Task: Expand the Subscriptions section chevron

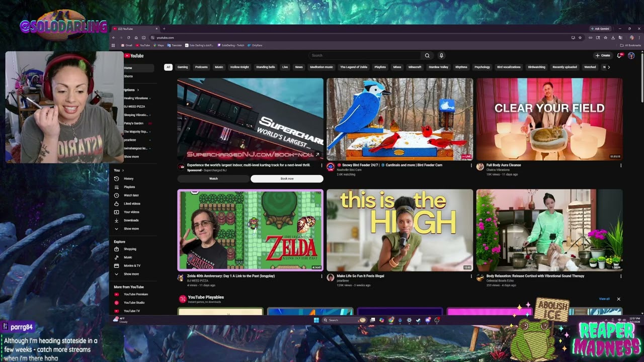Action: click(x=138, y=90)
